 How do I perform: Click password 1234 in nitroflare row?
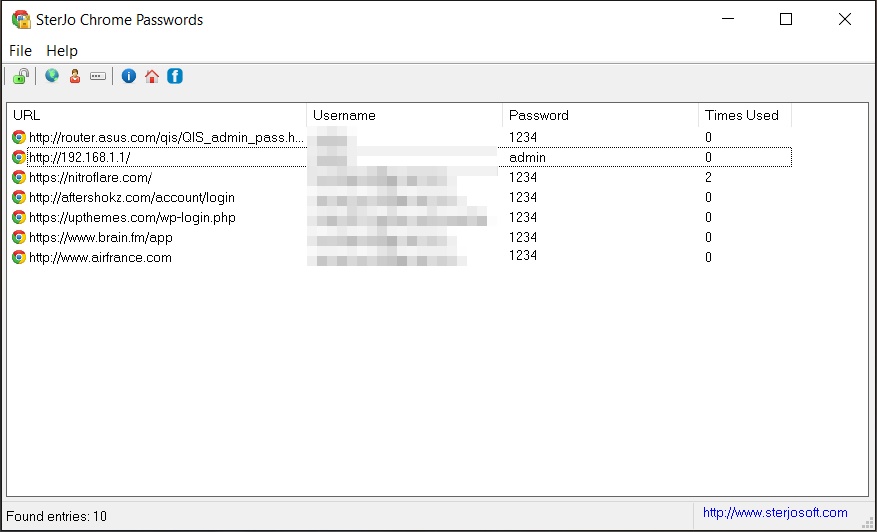(523, 177)
